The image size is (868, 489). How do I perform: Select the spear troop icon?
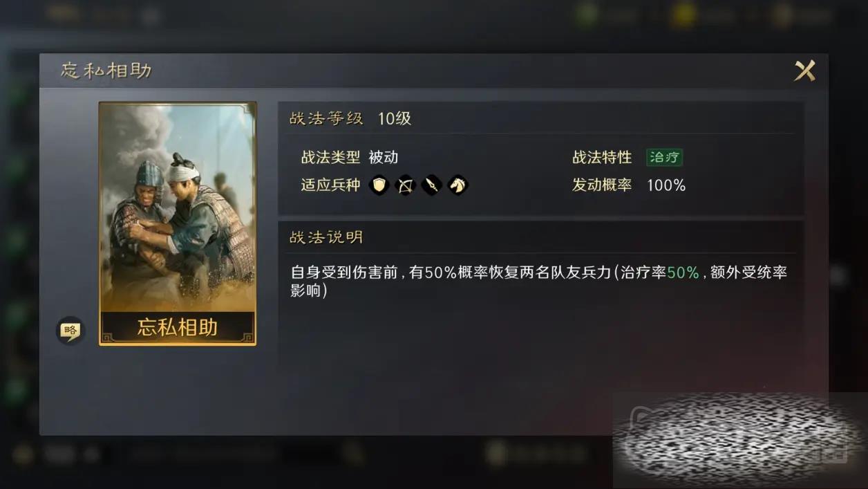pyautogui.click(x=431, y=185)
